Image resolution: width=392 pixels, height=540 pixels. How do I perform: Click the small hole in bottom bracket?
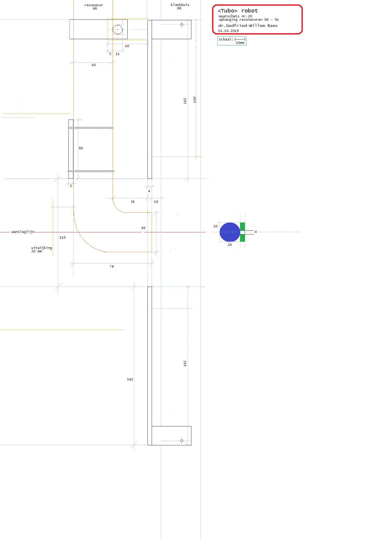click(182, 441)
